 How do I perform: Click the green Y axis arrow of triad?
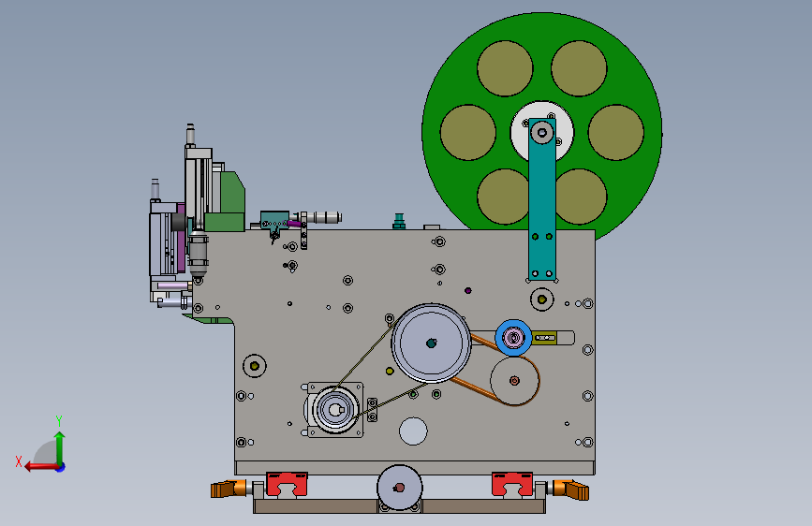[x=60, y=448]
